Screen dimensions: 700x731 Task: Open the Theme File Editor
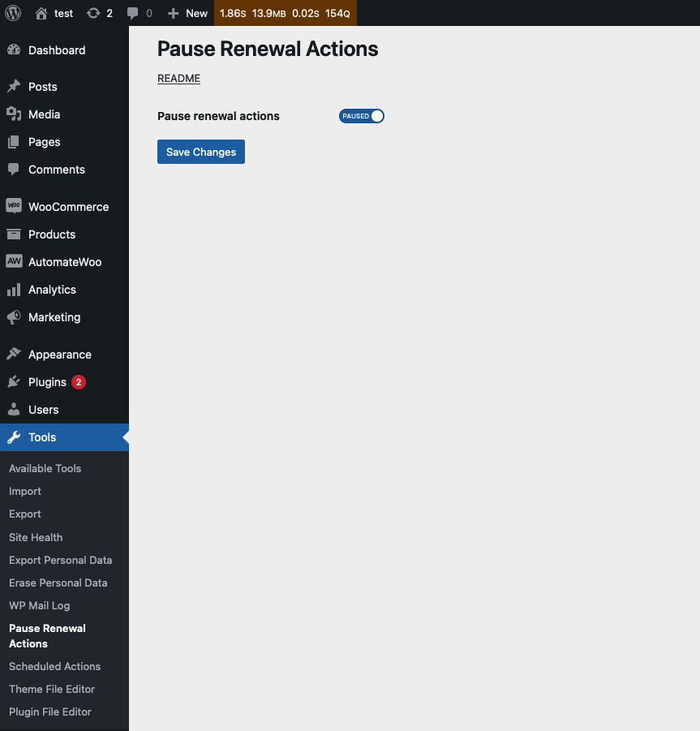[52, 689]
